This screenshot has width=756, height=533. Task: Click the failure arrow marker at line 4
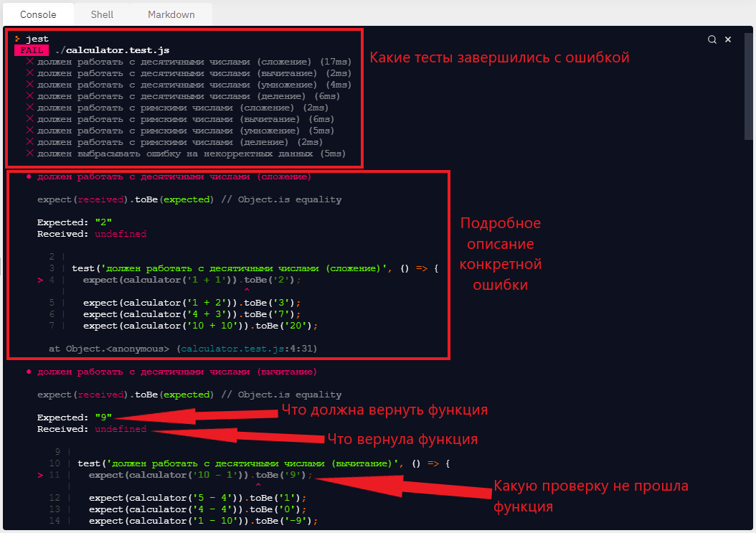point(39,280)
